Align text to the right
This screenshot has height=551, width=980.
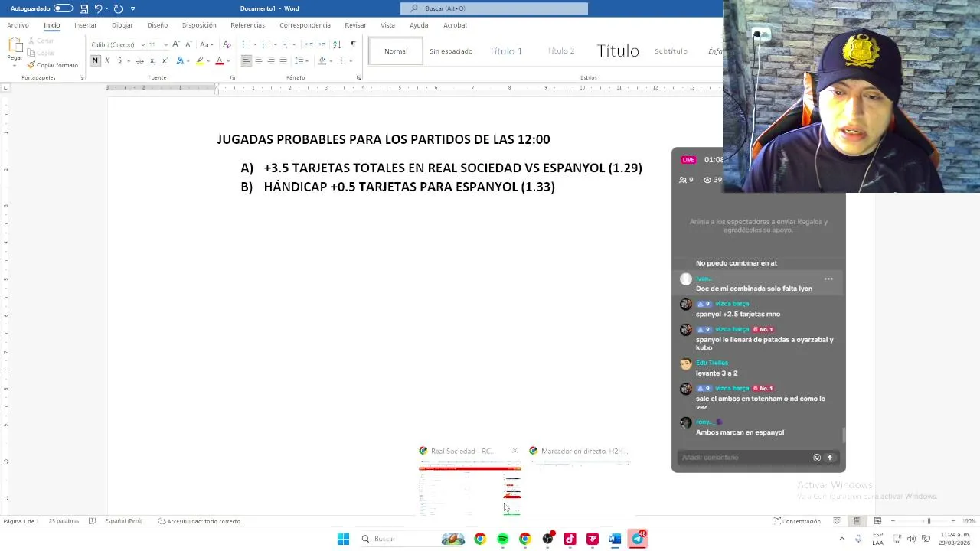click(x=271, y=60)
